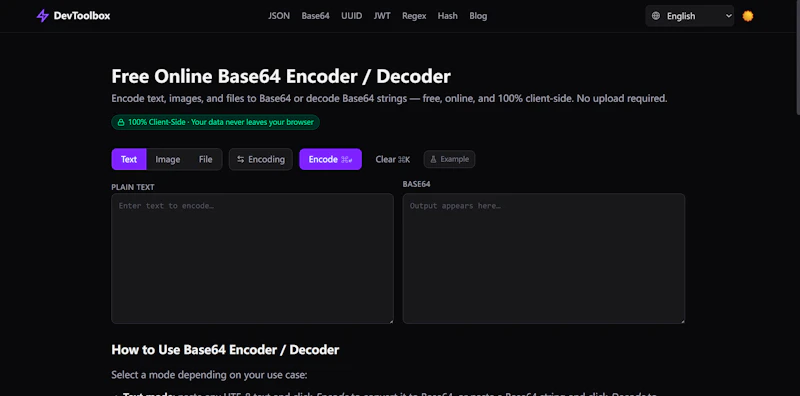The image size is (800, 396).
Task: Go to Base64 in the top navigation
Action: (x=315, y=16)
